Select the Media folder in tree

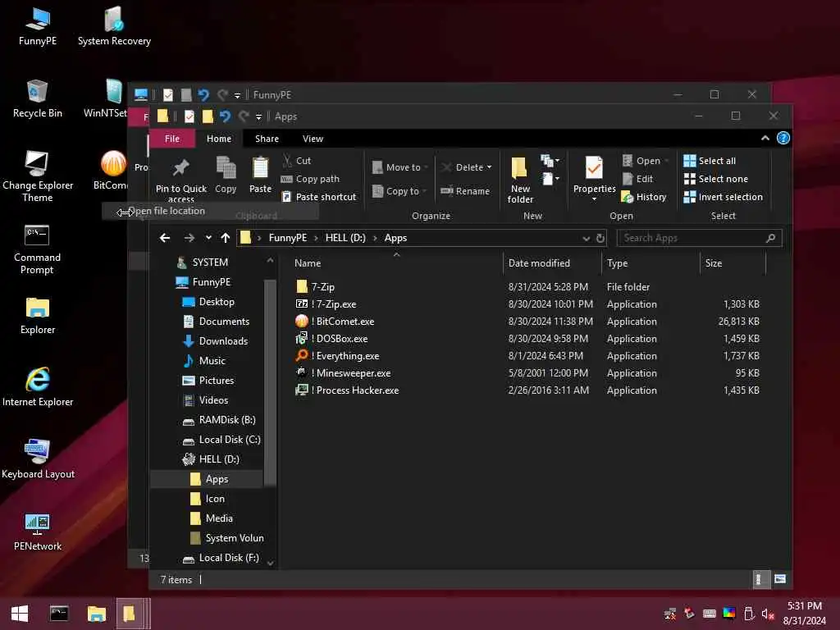click(x=212, y=518)
